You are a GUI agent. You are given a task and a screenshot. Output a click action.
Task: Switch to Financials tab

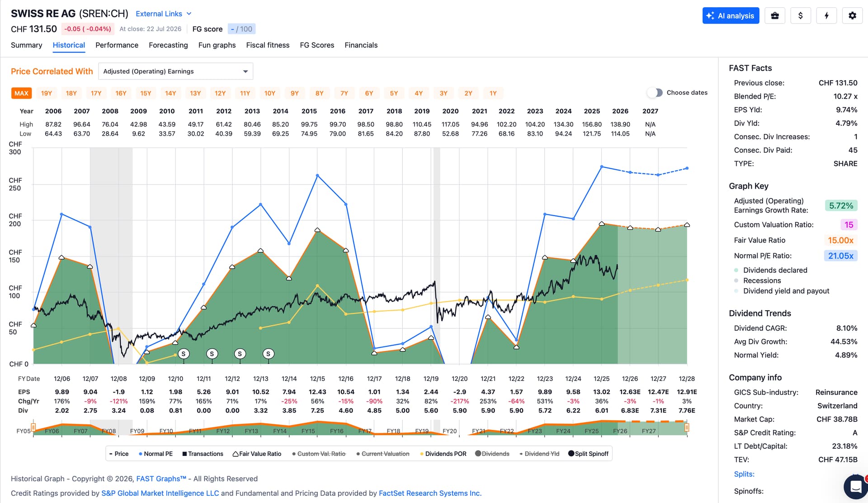361,45
